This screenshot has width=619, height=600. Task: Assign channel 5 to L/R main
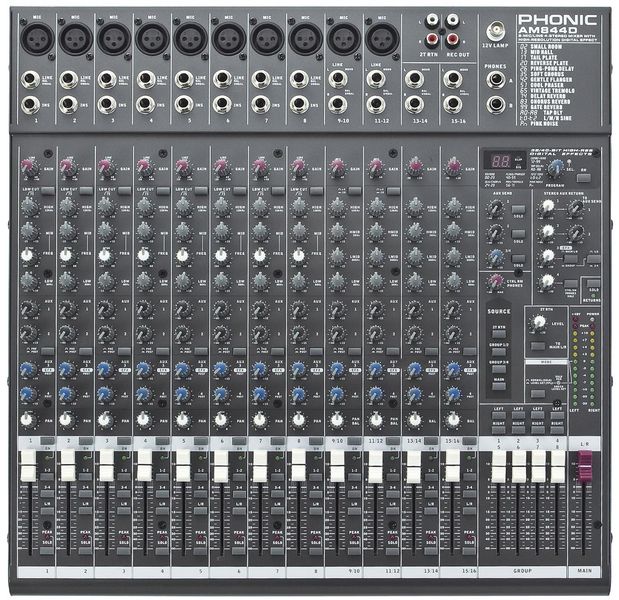201,511
